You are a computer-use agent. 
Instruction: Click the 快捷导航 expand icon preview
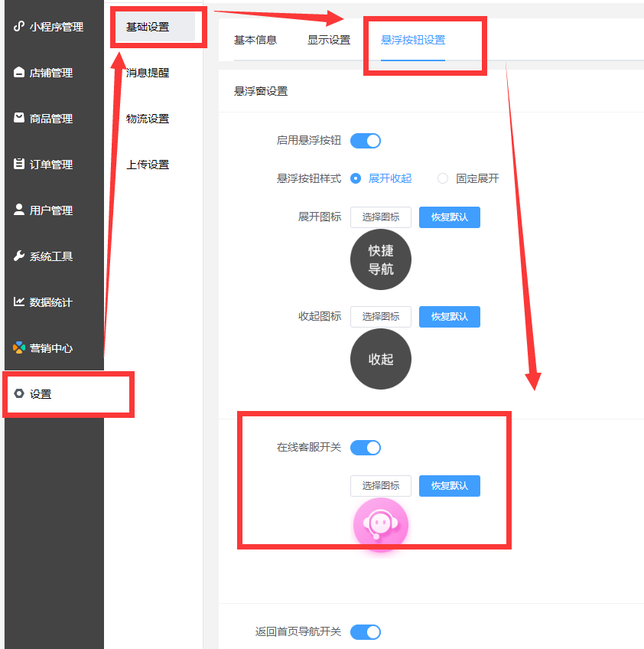pos(381,259)
